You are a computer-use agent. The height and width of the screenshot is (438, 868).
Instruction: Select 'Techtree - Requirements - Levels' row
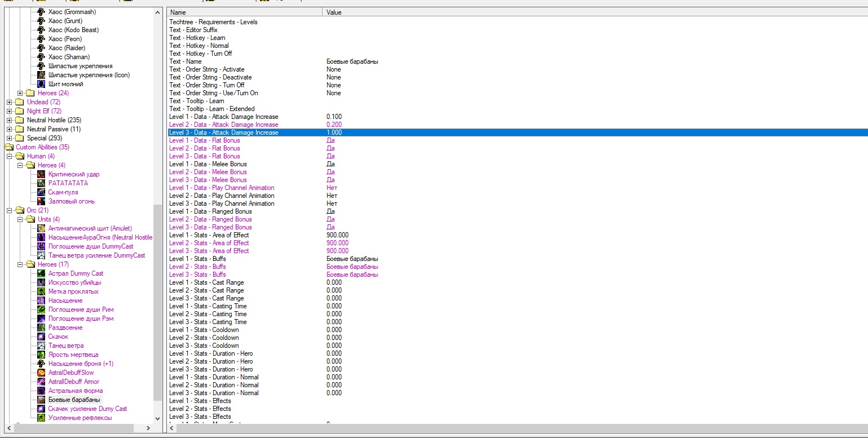518,22
